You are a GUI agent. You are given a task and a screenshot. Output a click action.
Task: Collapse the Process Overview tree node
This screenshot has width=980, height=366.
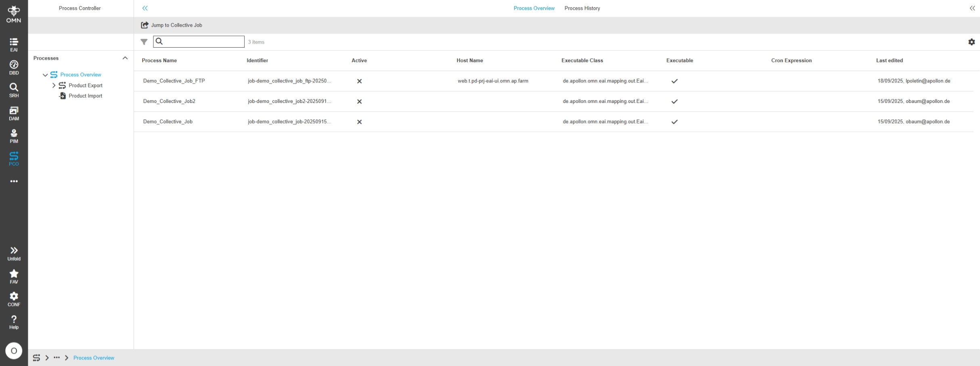45,75
